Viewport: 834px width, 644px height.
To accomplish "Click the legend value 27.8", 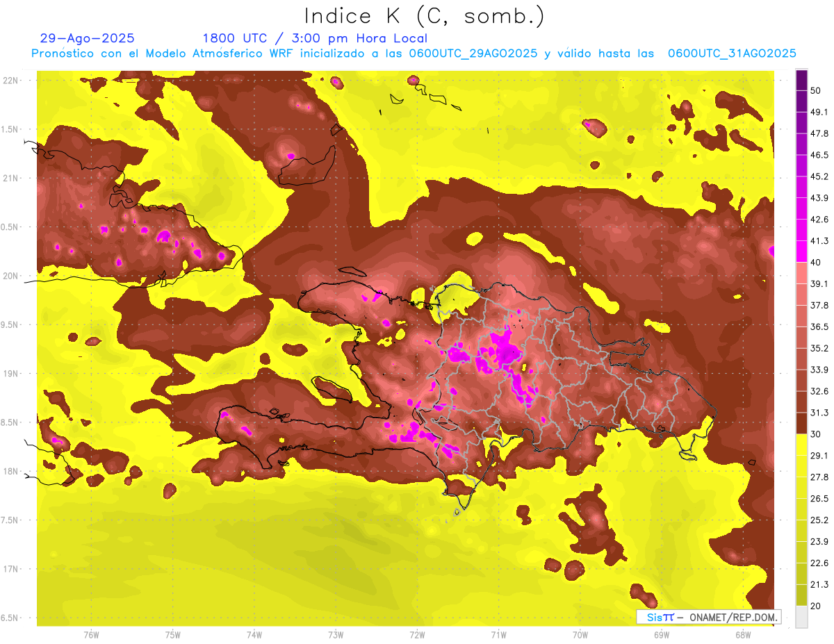I will coord(819,477).
